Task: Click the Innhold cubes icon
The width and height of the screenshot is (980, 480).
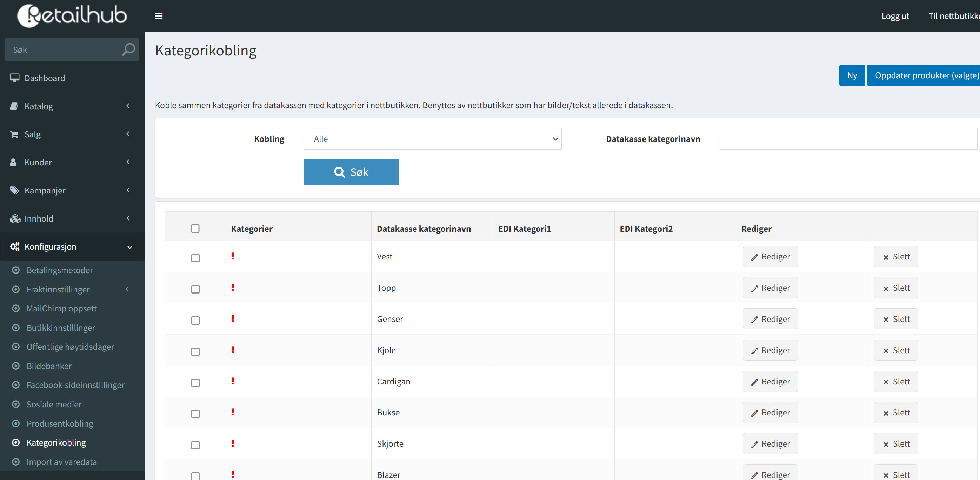Action: click(x=15, y=218)
